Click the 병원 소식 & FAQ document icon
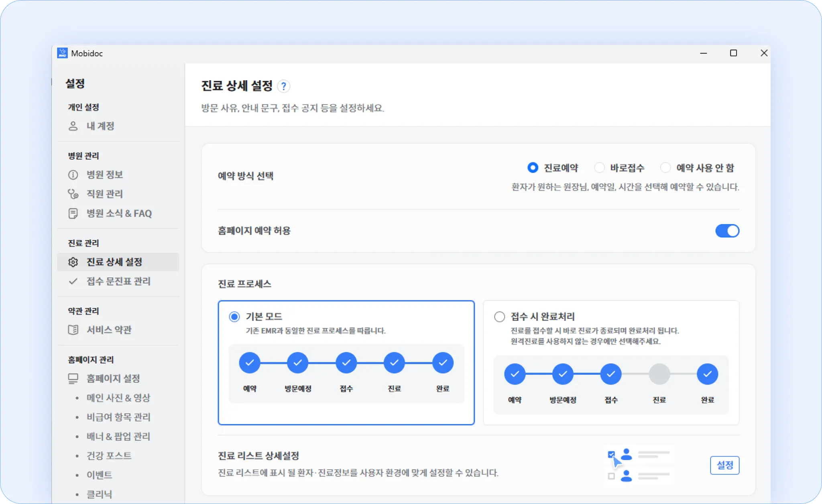The height and width of the screenshot is (504, 822). [x=73, y=213]
